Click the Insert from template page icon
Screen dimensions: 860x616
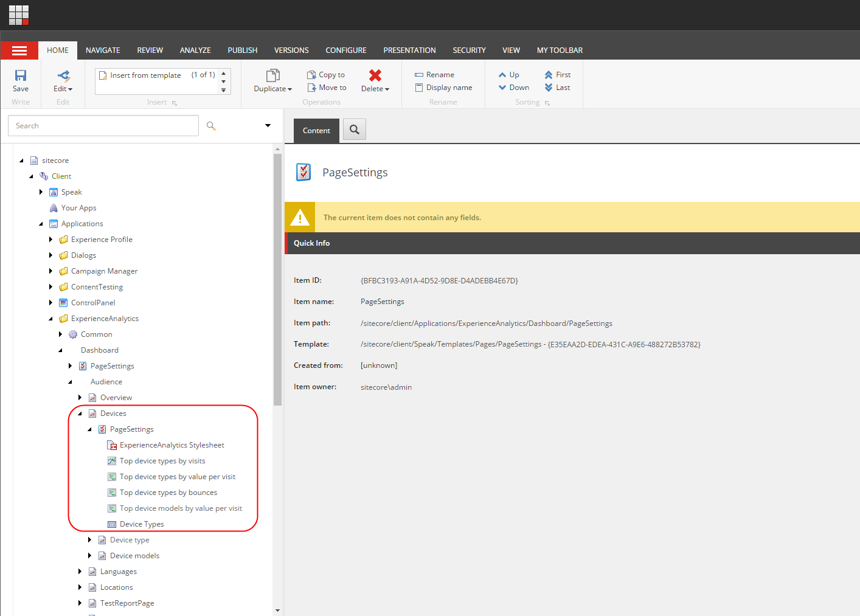click(103, 75)
